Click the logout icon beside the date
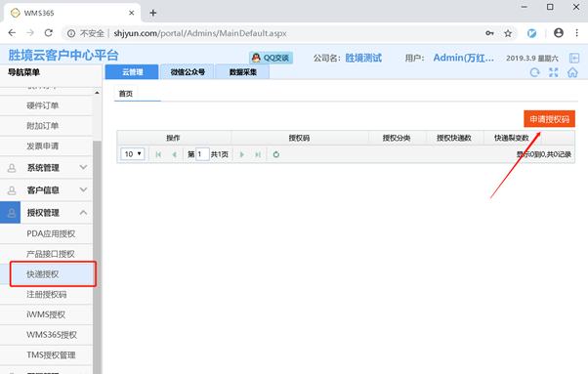 574,58
